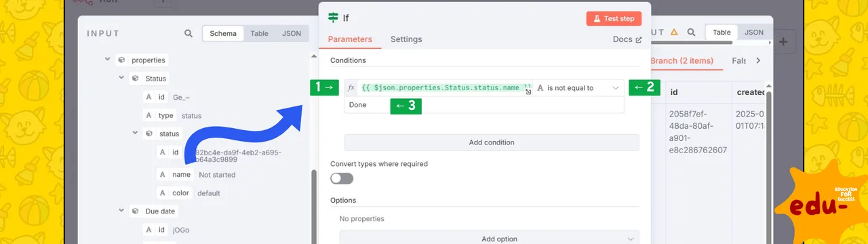Viewport: 868px width, 244px height.
Task: Click the string type icon beside 'jOGo' id
Action: [x=149, y=230]
